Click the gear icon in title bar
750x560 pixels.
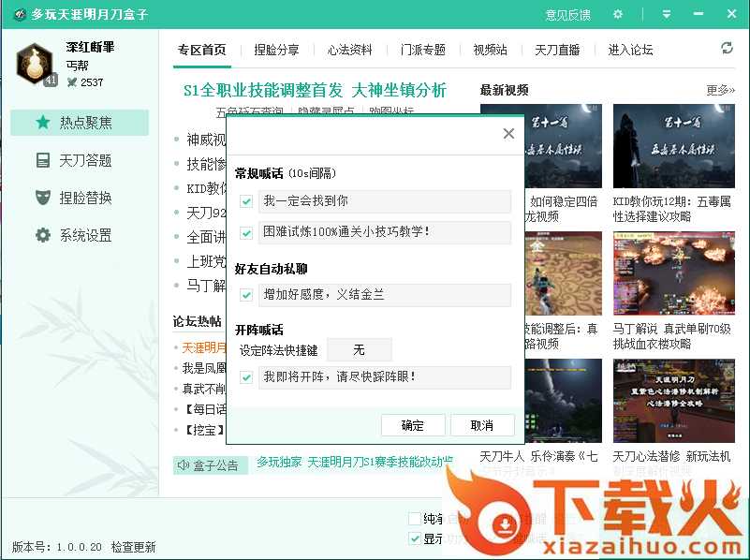pos(617,14)
